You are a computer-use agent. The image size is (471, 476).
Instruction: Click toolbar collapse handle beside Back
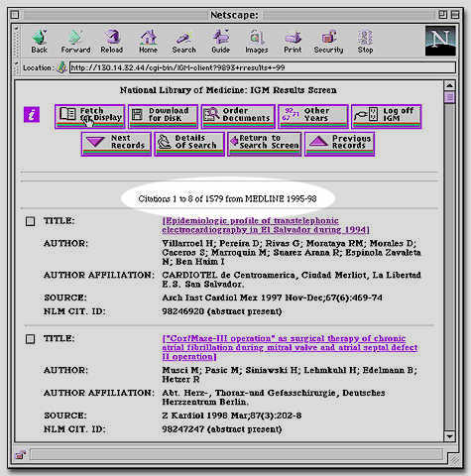pyautogui.click(x=17, y=42)
